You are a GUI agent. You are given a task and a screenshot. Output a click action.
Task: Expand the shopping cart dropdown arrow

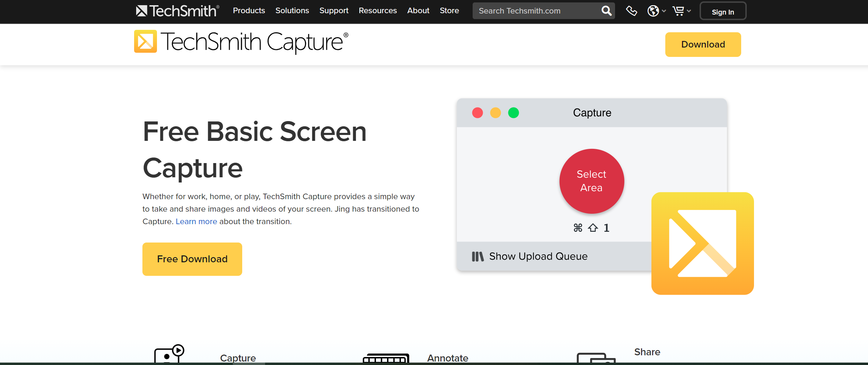coord(689,11)
